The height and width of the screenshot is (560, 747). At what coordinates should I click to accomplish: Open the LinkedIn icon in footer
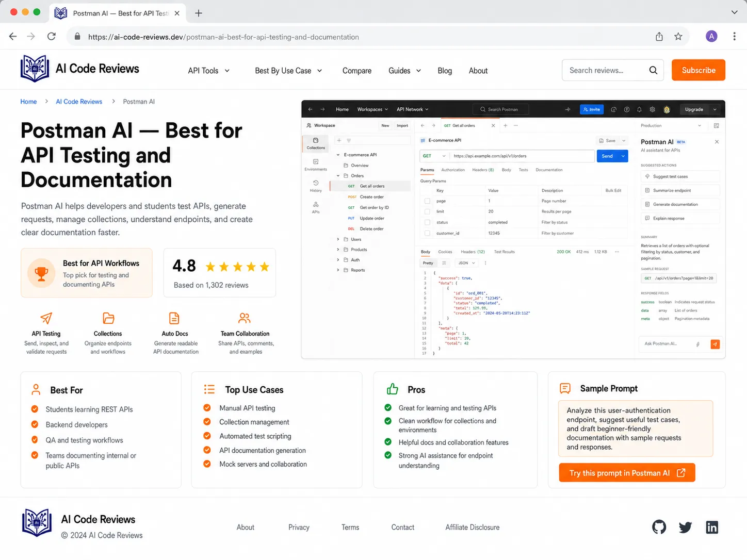tap(712, 527)
